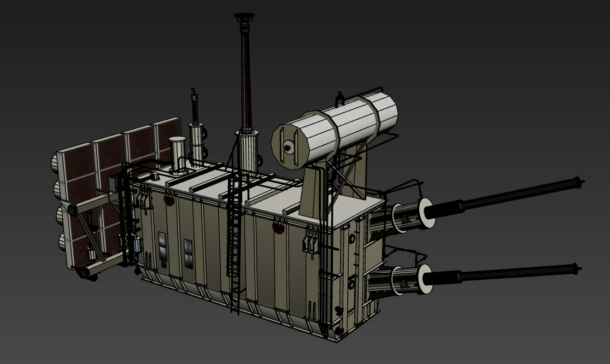Select the short cylindrical turret on tank top
The image size is (610, 364).
point(177,155)
